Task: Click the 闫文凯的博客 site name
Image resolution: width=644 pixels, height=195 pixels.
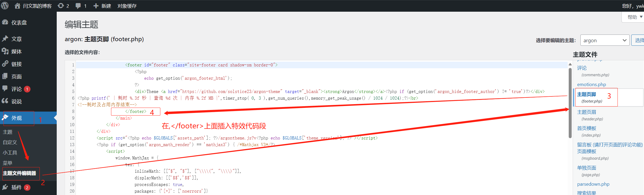Action: (37, 6)
